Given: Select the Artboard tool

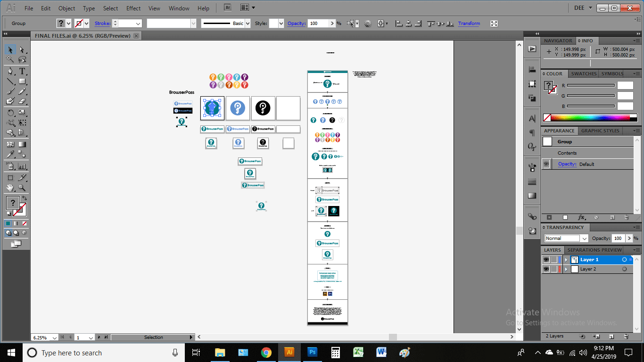Looking at the screenshot, I should point(10,178).
